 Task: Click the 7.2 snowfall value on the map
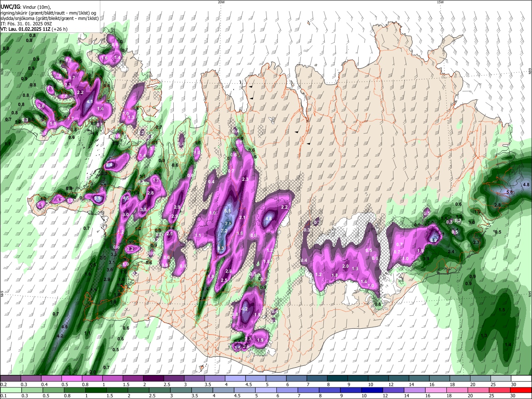tap(224, 231)
